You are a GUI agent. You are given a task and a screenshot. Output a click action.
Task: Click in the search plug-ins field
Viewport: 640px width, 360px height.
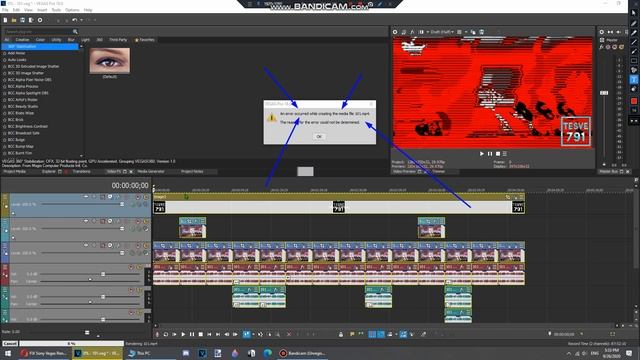[x=39, y=31]
